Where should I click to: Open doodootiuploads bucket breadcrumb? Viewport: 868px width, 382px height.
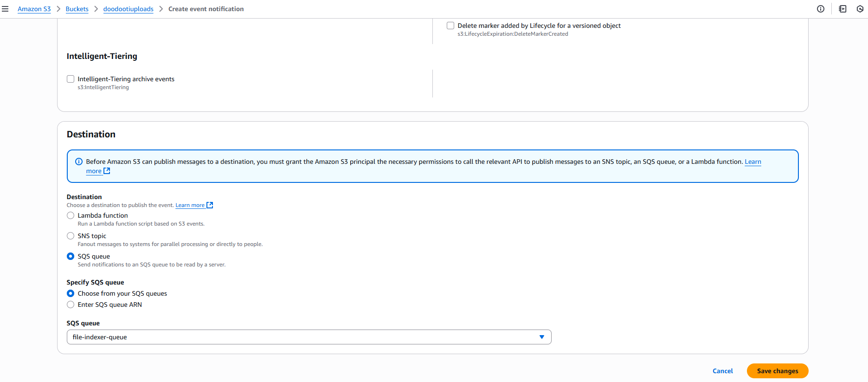128,9
